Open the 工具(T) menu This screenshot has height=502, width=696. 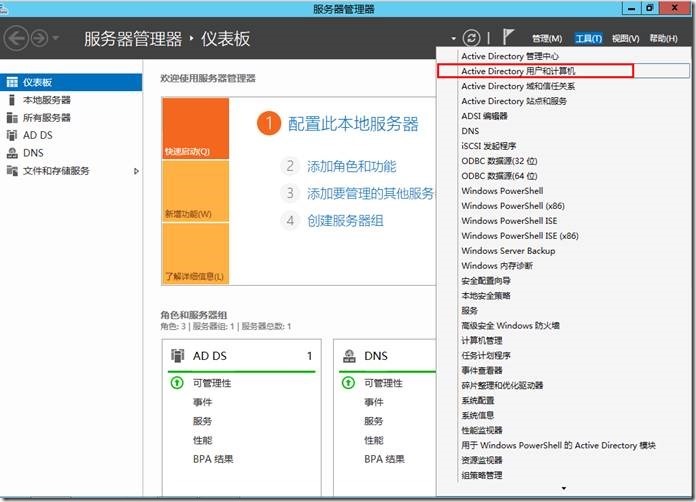pos(588,39)
